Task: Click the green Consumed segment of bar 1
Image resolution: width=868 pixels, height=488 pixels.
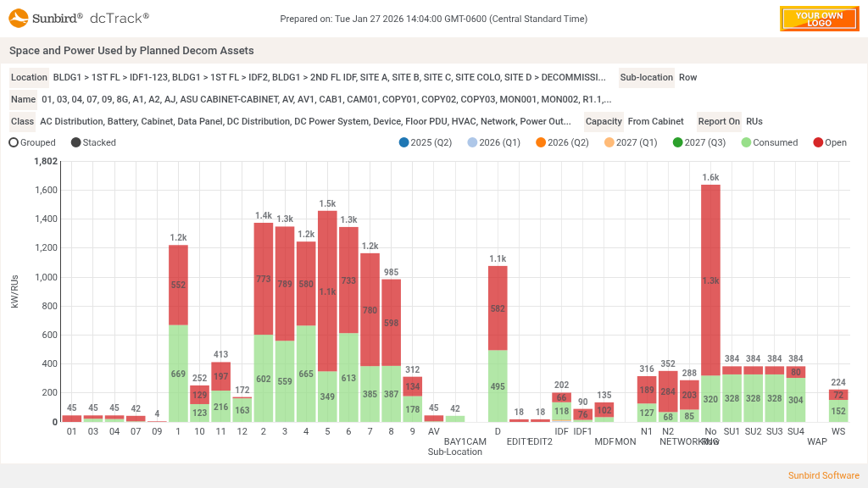Action: click(178, 373)
